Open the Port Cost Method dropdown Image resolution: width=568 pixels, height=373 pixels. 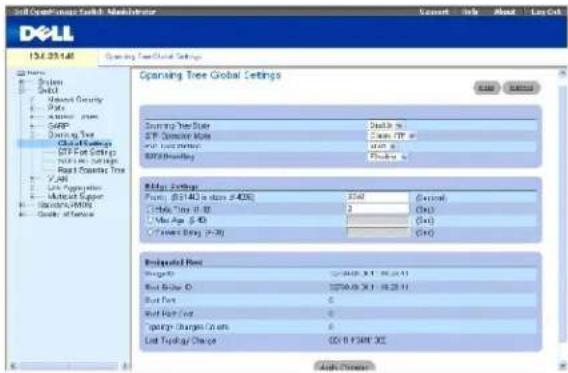[382, 146]
